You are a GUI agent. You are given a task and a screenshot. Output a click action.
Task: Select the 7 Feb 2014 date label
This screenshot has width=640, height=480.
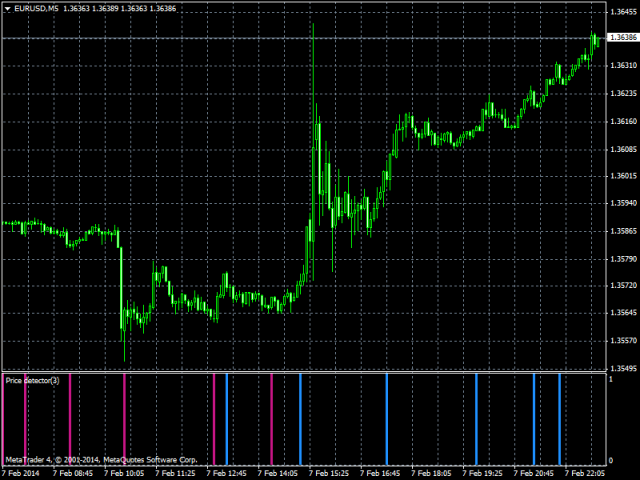pyautogui.click(x=21, y=473)
